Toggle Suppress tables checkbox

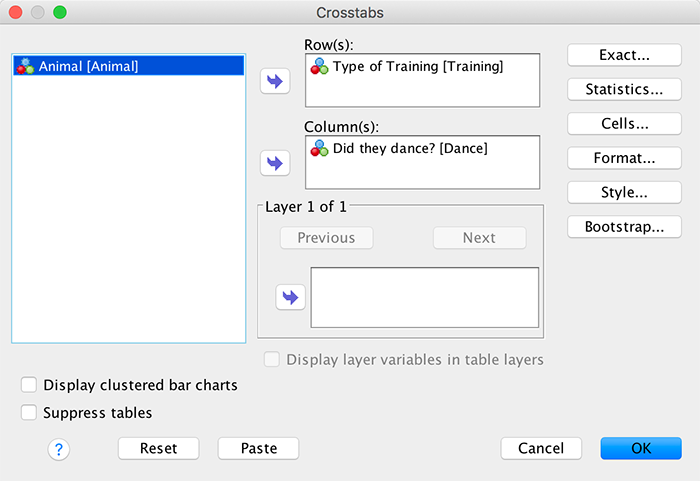coord(29,412)
